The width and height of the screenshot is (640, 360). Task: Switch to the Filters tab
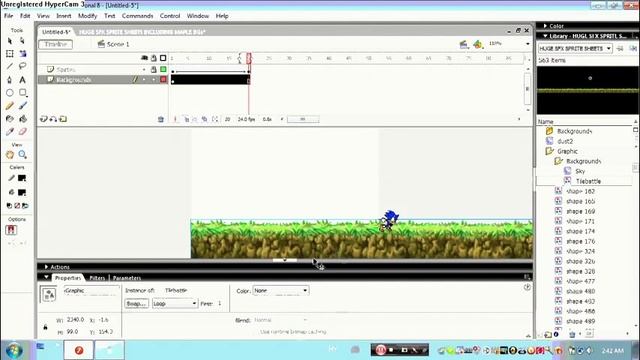[97, 278]
